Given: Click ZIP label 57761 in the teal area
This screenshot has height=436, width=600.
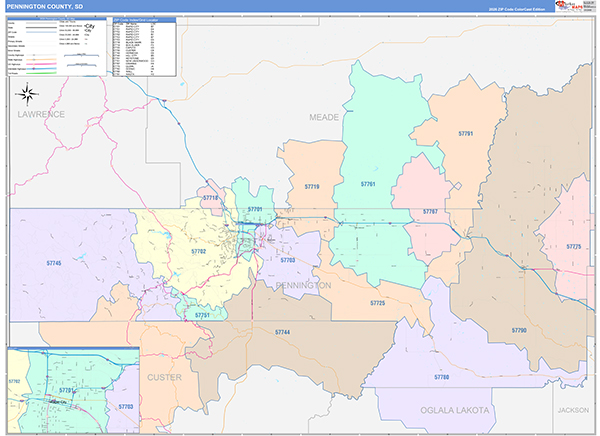Looking at the screenshot, I should [x=368, y=184].
